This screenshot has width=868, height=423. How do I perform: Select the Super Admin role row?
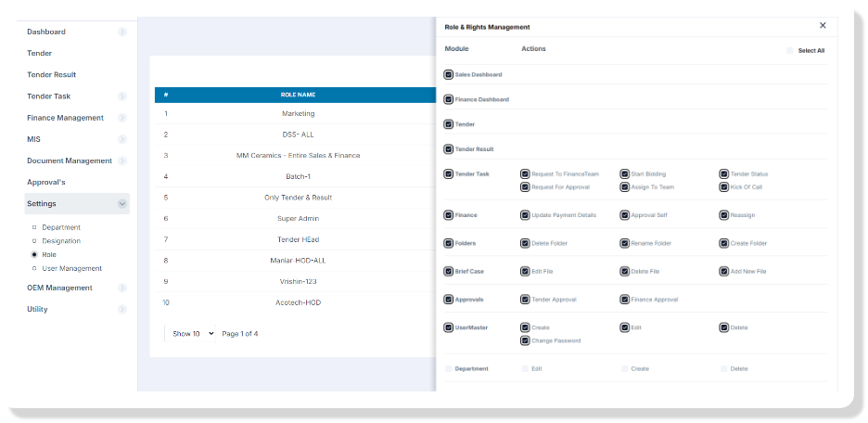click(299, 219)
